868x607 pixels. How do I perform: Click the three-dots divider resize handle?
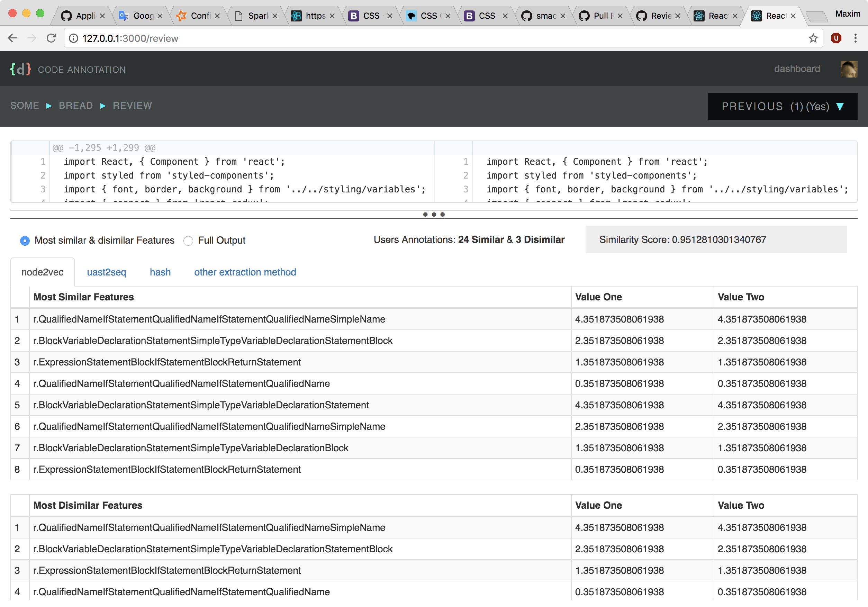point(434,214)
